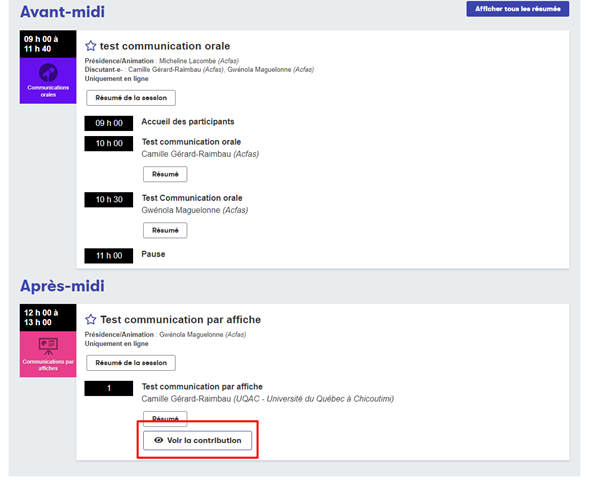Screen dimensions: 589x483
Task: Expand Résumé de la session for poster session
Action: [131, 363]
